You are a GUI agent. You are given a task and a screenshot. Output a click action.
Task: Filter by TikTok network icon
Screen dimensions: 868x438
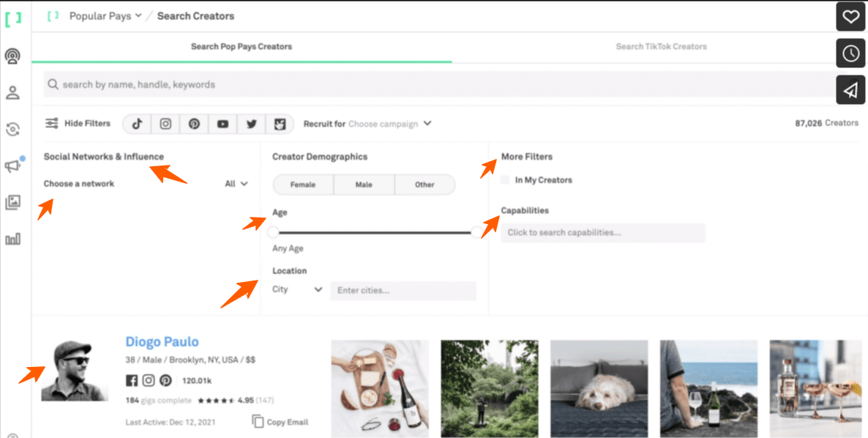[138, 124]
